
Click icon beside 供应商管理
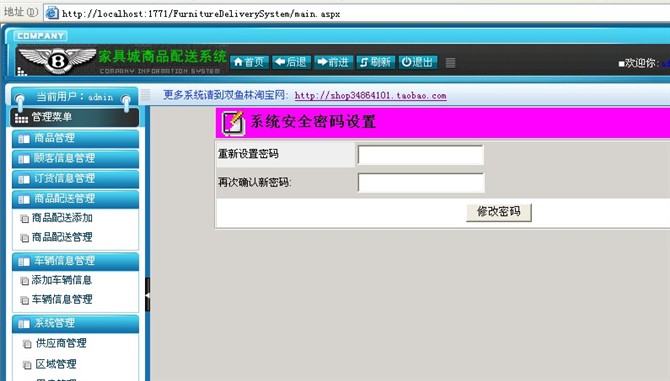(x=27, y=344)
